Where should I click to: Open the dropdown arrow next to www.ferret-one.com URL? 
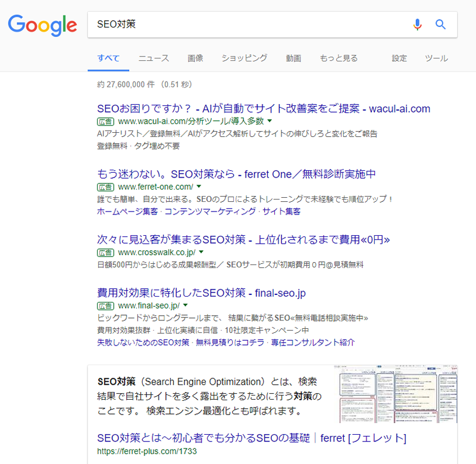point(199,187)
